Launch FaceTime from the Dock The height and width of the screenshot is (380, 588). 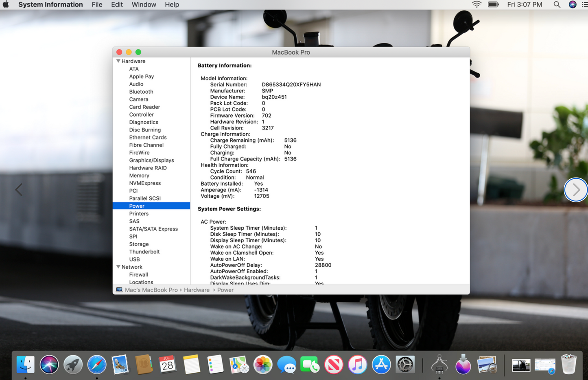[x=310, y=365]
